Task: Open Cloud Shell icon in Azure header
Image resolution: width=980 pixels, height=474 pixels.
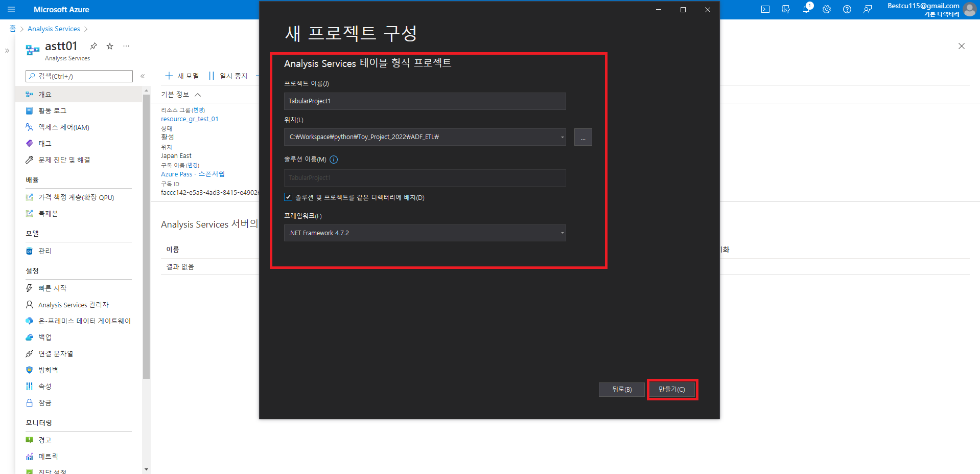Action: click(x=765, y=9)
